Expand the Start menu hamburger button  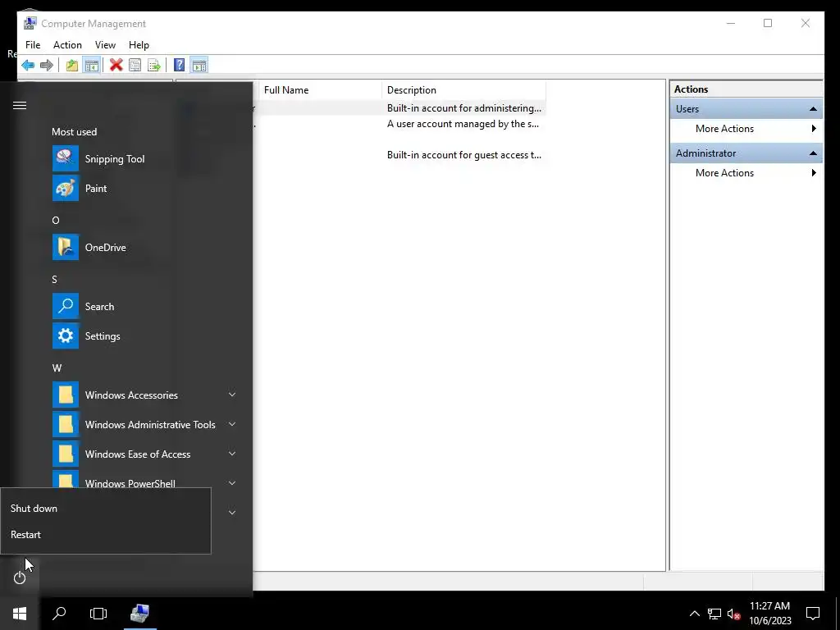[x=20, y=105]
